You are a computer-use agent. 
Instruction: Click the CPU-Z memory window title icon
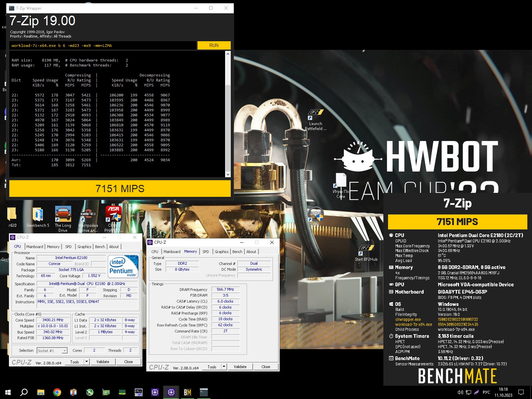(150, 242)
